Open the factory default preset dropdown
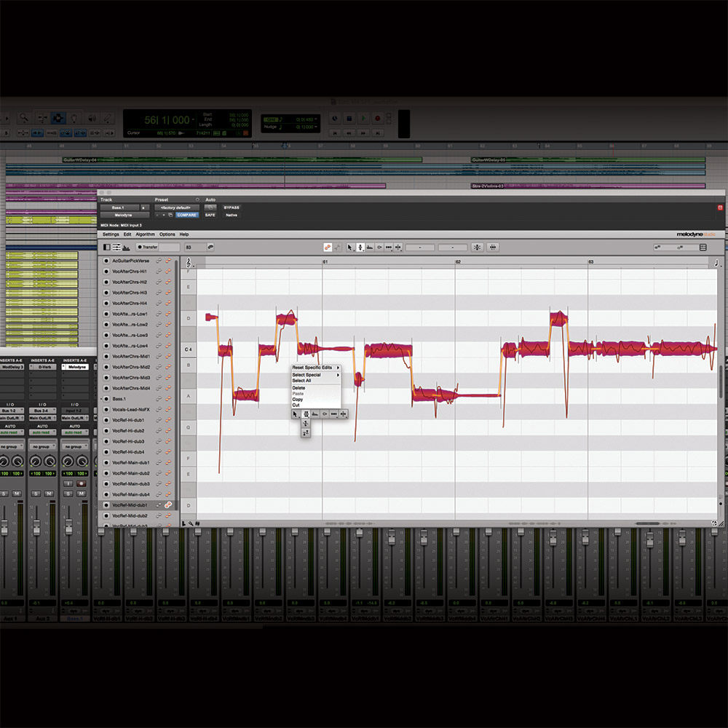 click(x=177, y=207)
